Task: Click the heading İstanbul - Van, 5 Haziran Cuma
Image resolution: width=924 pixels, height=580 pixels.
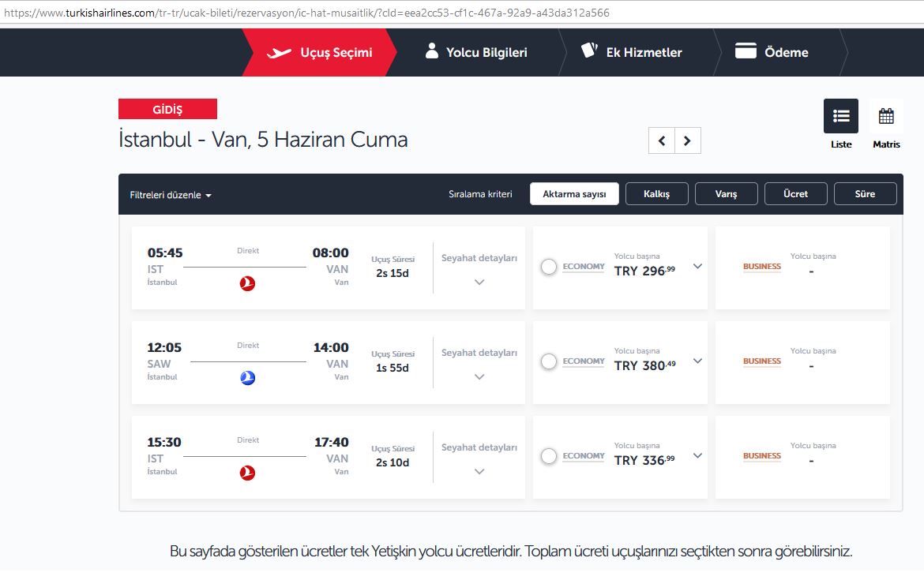Action: (263, 140)
